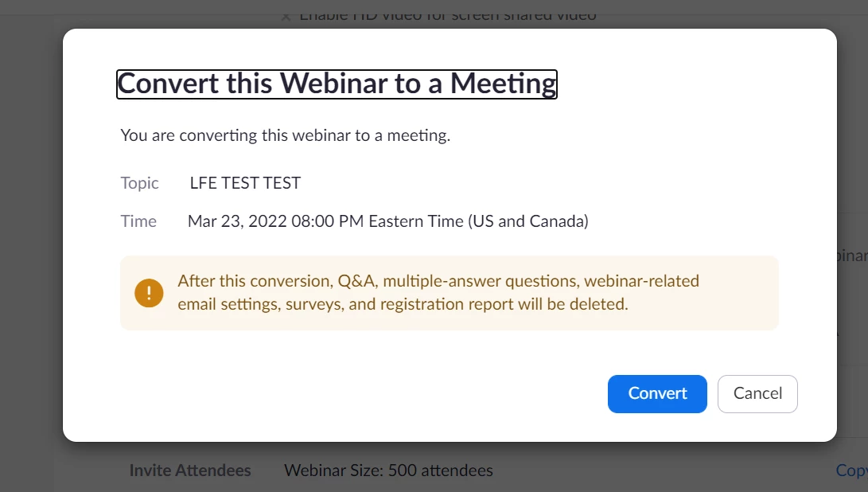The height and width of the screenshot is (492, 868).
Task: Click the blue Convert button
Action: (x=657, y=393)
